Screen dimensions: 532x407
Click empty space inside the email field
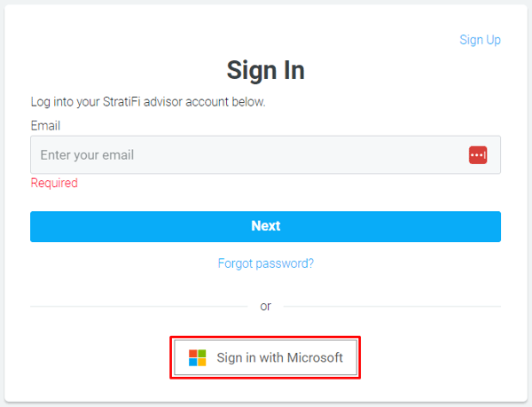(310, 155)
